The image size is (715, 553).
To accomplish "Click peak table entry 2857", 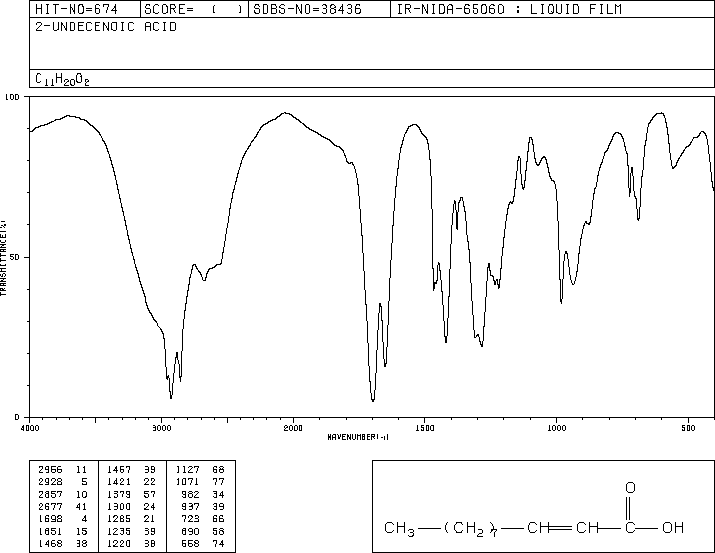I will [x=51, y=494].
